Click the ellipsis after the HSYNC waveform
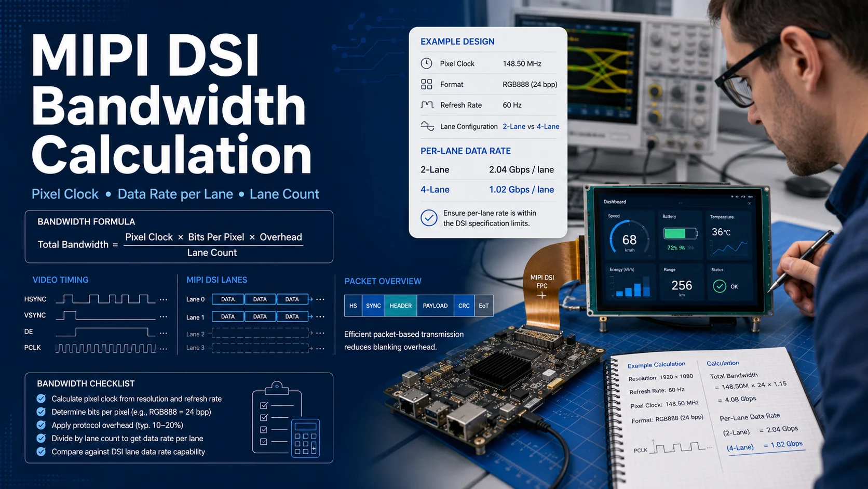 pyautogui.click(x=164, y=300)
